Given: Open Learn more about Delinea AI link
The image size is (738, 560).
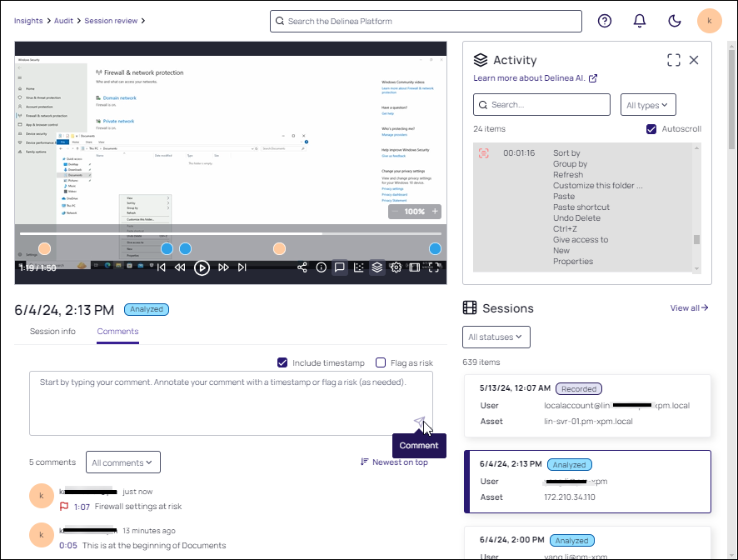Looking at the screenshot, I should pos(529,78).
